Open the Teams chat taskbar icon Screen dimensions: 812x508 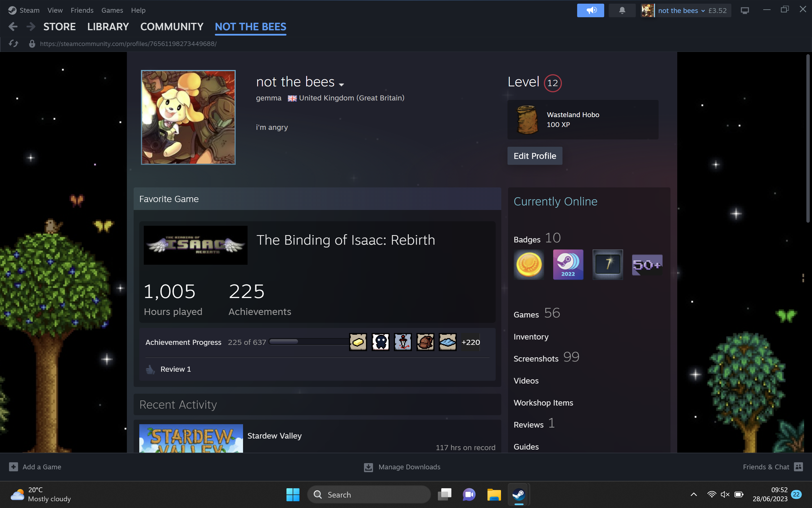469,494
